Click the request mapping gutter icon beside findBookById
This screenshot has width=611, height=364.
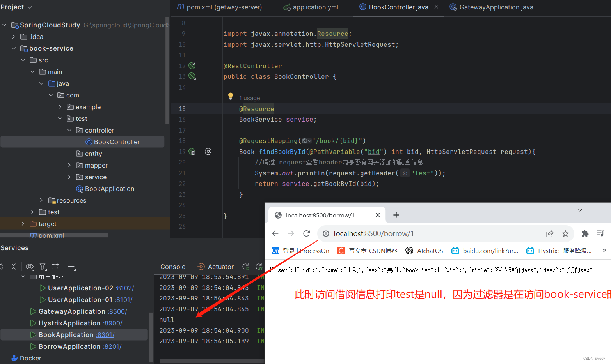192,152
